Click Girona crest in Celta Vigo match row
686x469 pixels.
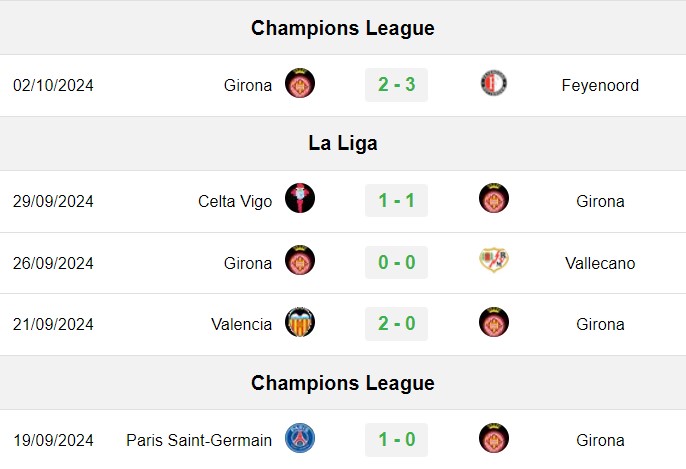coord(494,198)
